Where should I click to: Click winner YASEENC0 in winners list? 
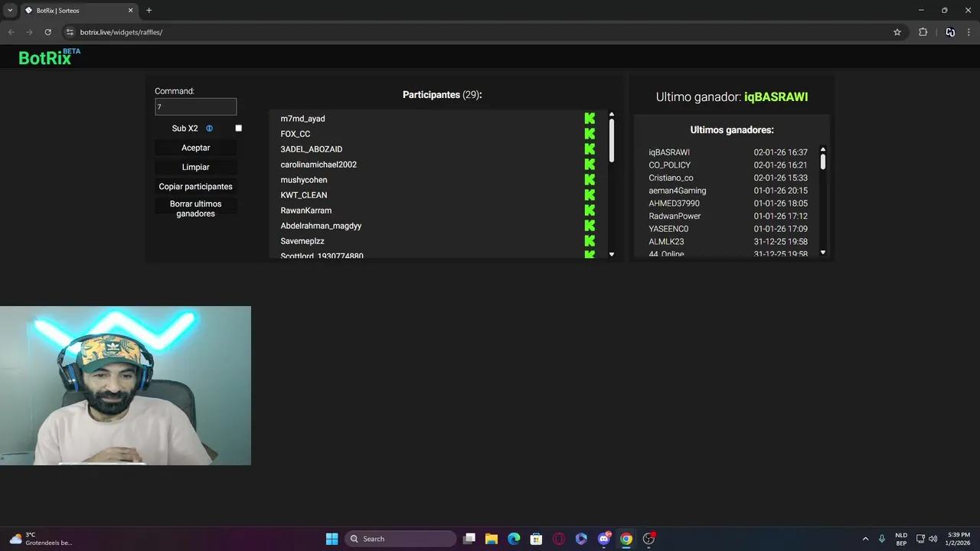point(668,229)
